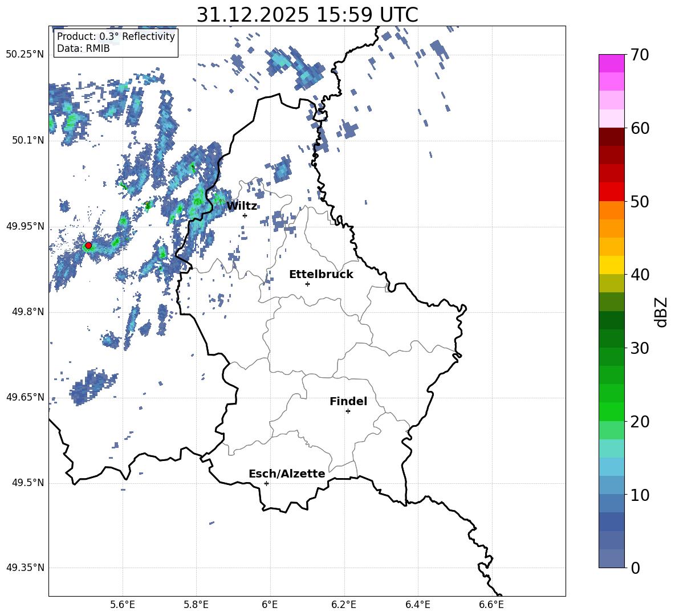Click the Esch/Alzette station cross marker
The height and width of the screenshot is (616, 675).
click(266, 483)
